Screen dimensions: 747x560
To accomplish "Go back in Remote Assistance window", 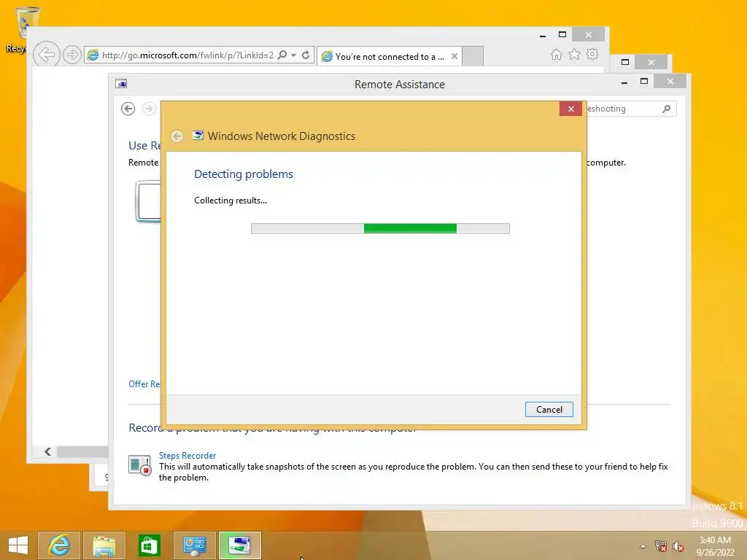I will 128,109.
